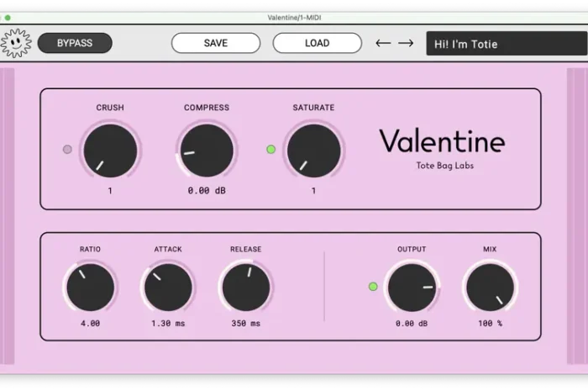Click the Compress value '0.00 dB'

(x=207, y=191)
